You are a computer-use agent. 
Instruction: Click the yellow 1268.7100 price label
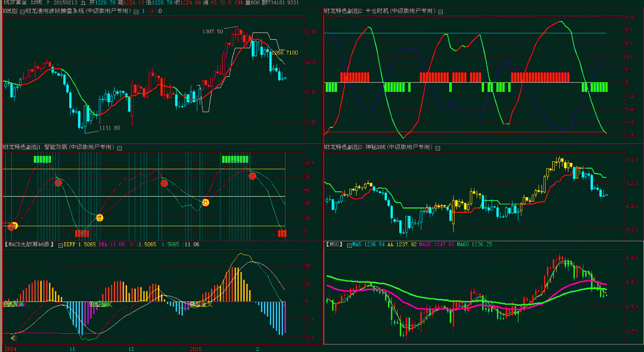[x=285, y=53]
